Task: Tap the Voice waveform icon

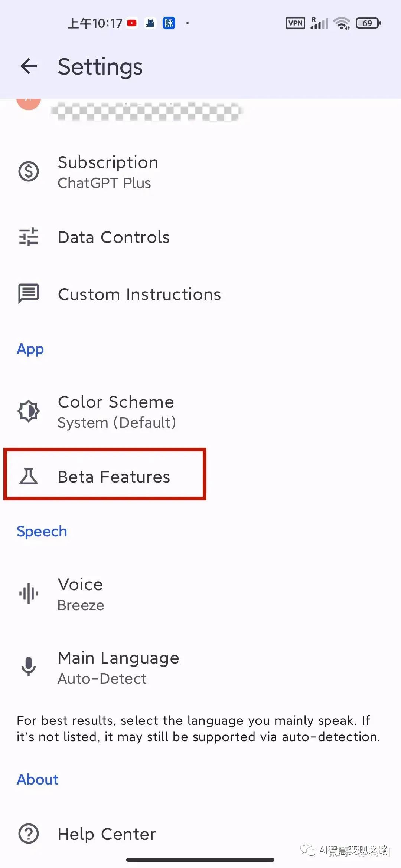Action: coord(29,594)
